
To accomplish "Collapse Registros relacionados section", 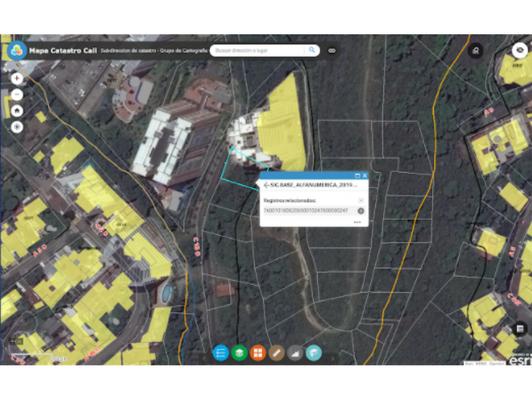I will pos(360,200).
